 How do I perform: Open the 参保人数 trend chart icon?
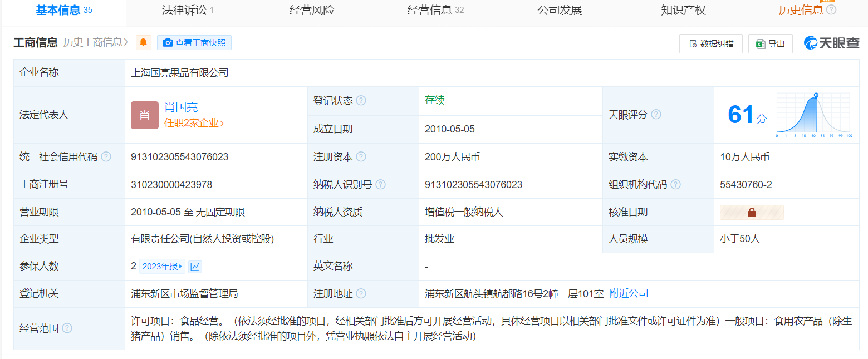tap(195, 267)
